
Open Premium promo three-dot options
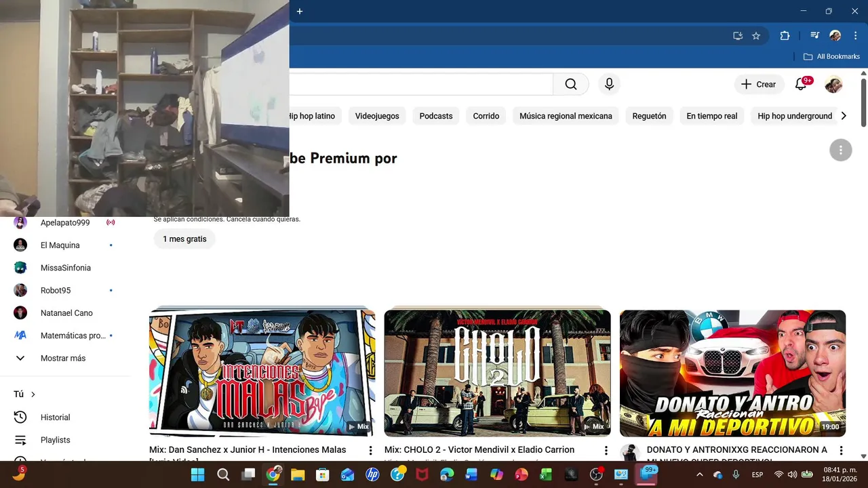click(x=841, y=150)
